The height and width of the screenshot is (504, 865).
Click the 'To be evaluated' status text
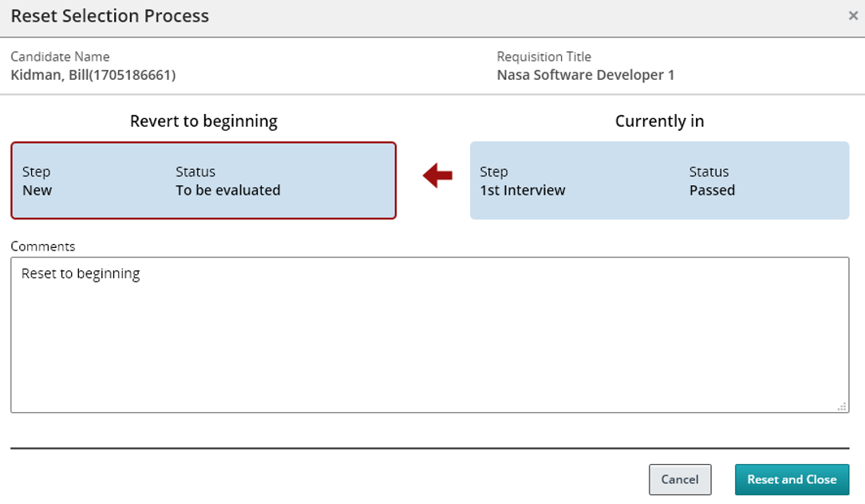point(228,190)
